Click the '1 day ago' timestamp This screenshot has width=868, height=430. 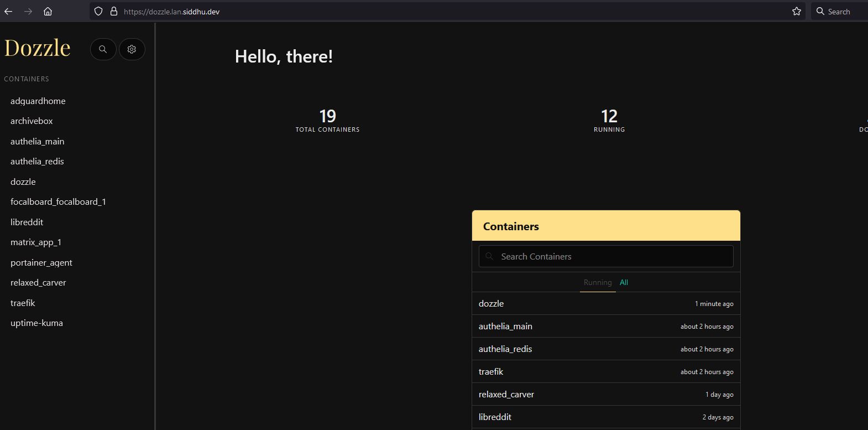[x=719, y=395]
